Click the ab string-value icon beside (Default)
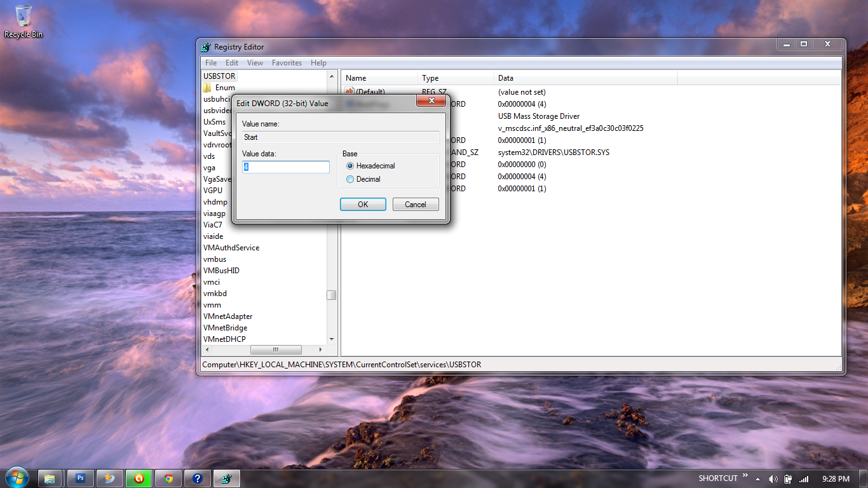Screen dimensions: 868x488 point(350,91)
